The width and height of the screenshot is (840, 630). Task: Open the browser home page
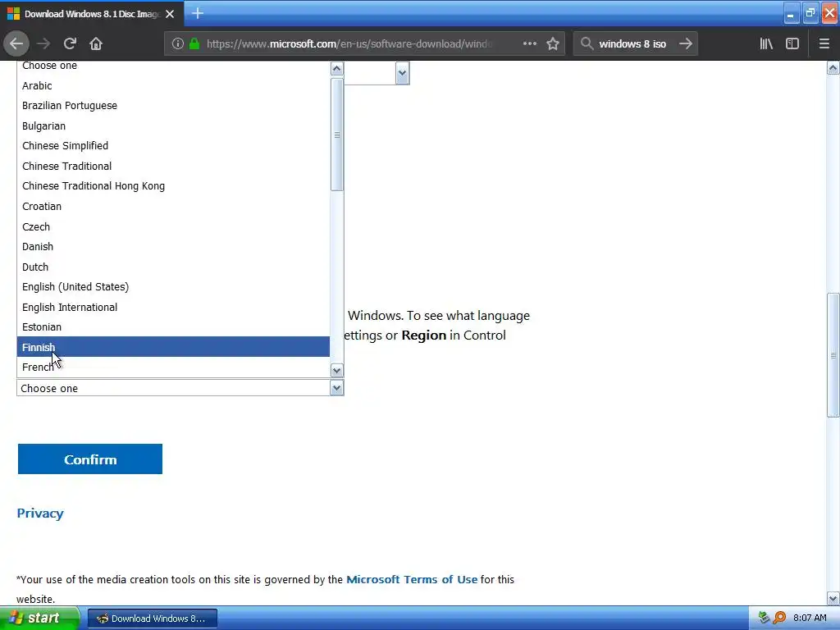pyautogui.click(x=96, y=43)
